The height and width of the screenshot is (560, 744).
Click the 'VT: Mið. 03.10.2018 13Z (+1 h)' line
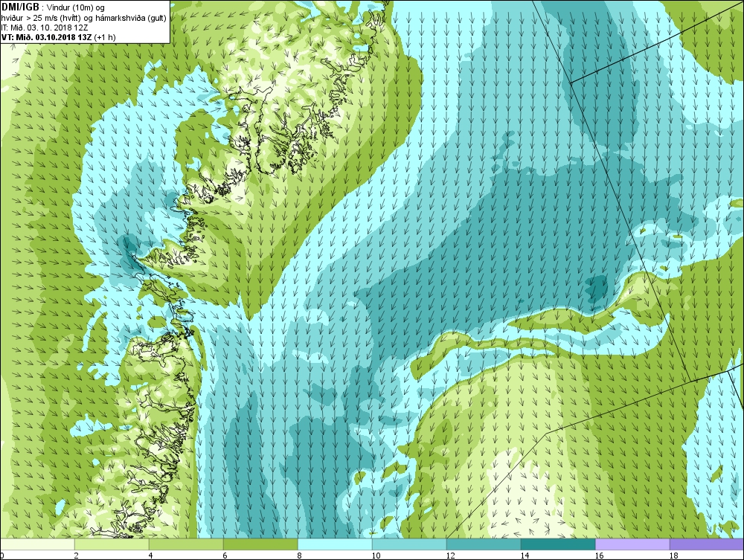point(58,36)
